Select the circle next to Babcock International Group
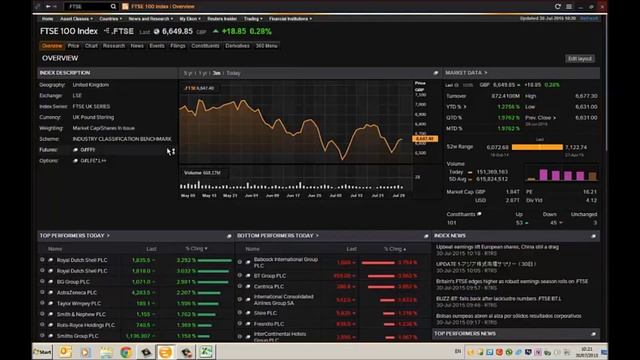640x360 pixels. coord(240,262)
